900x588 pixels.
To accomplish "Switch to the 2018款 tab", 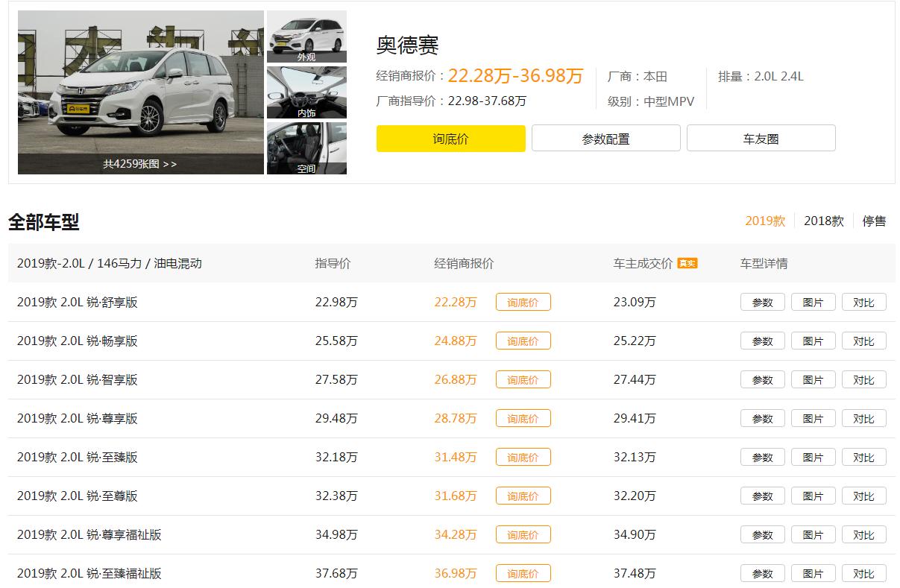I will pos(823,221).
